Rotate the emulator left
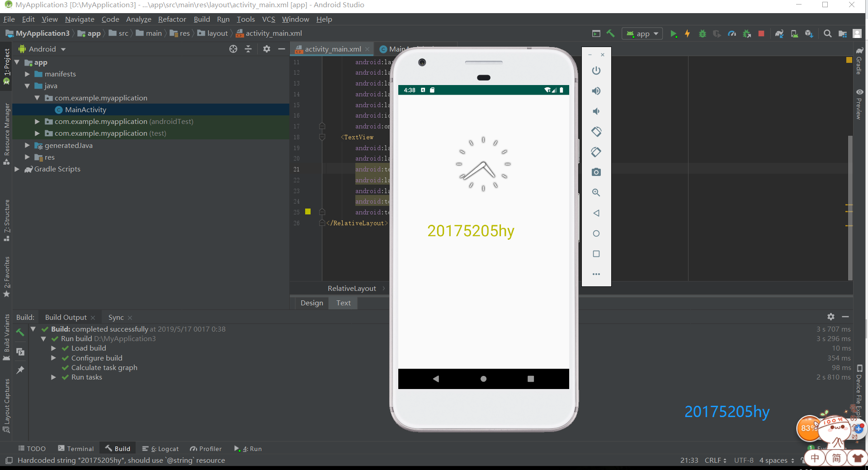Screen dimensions: 868x470 [x=596, y=132]
